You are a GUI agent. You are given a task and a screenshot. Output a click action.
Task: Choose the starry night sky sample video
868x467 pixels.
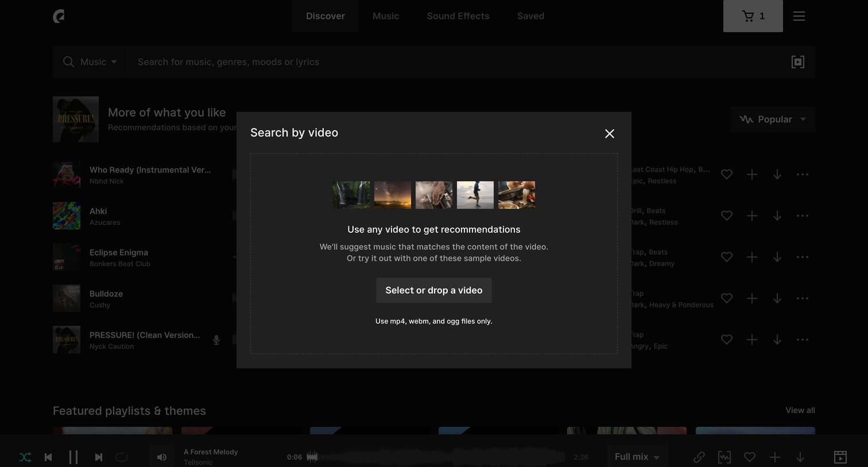tap(393, 195)
